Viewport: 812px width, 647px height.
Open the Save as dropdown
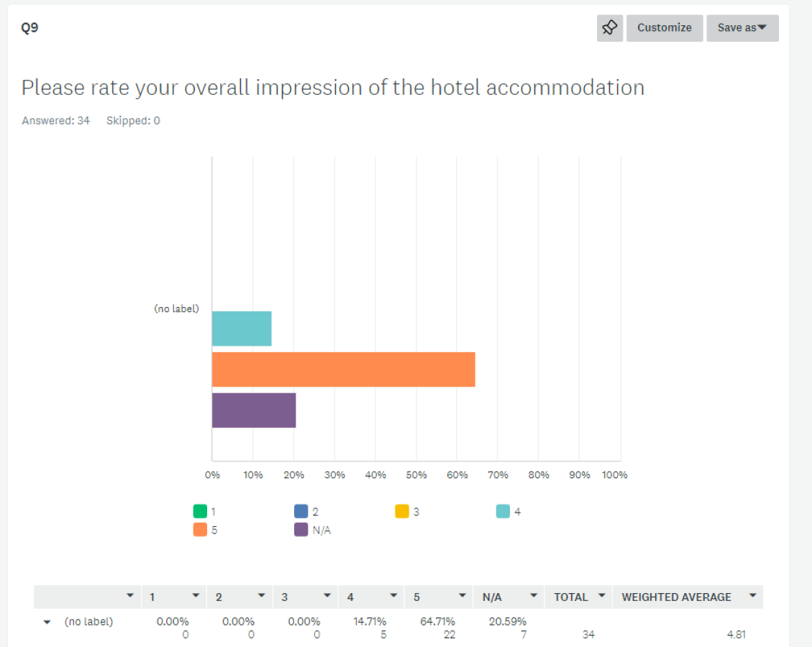[742, 28]
